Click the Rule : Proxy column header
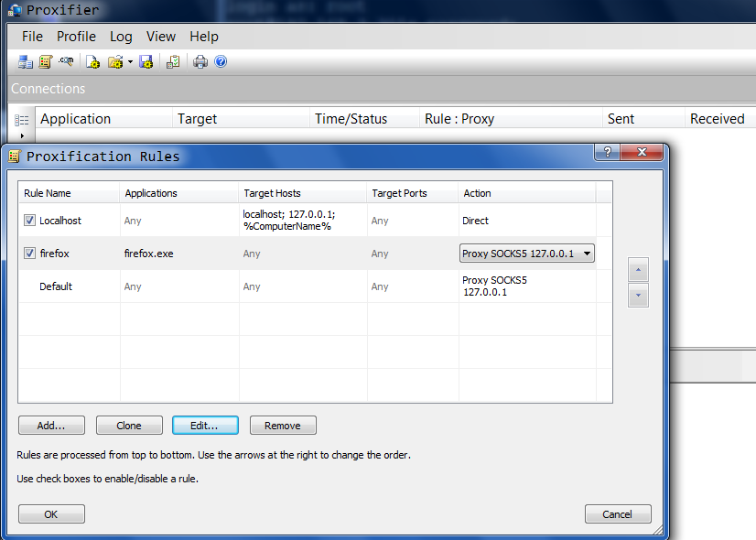Viewport: 756px width, 540px height. click(511, 119)
